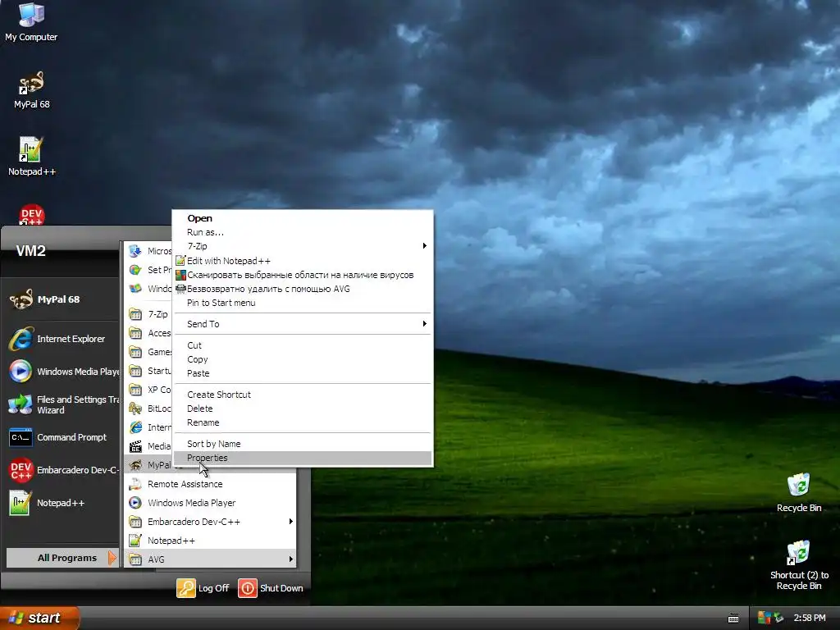Click the 2:58 PM taskbar clock
Screen dimensions: 840x630
click(x=809, y=618)
